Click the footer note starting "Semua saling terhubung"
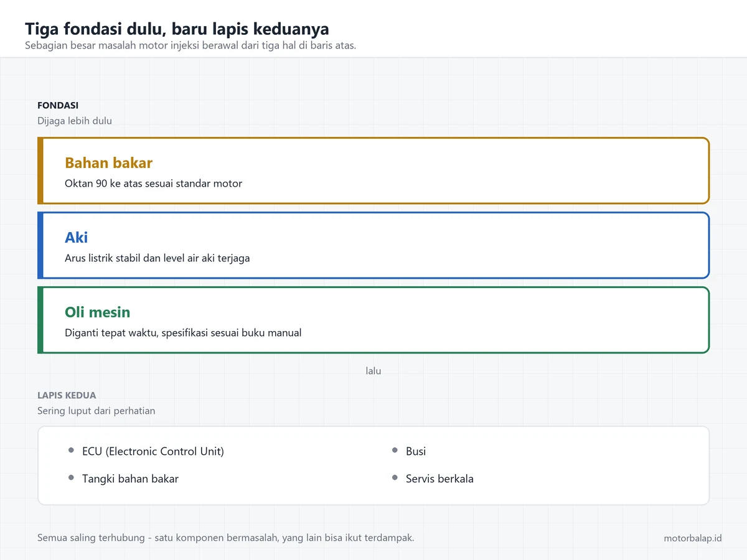The image size is (747, 560). coord(225,538)
